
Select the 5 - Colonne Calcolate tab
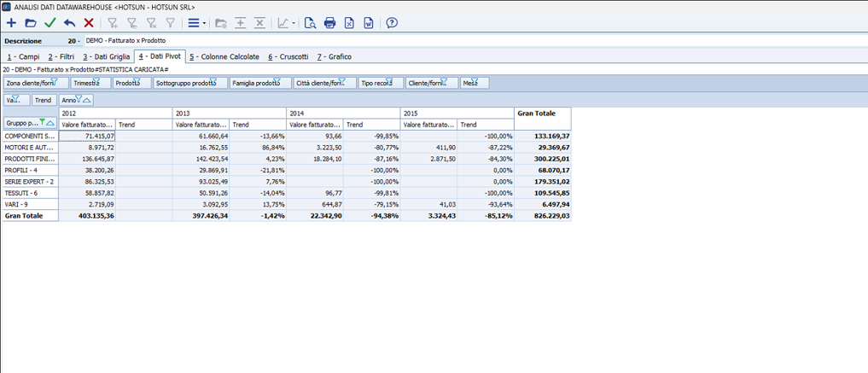tap(224, 56)
